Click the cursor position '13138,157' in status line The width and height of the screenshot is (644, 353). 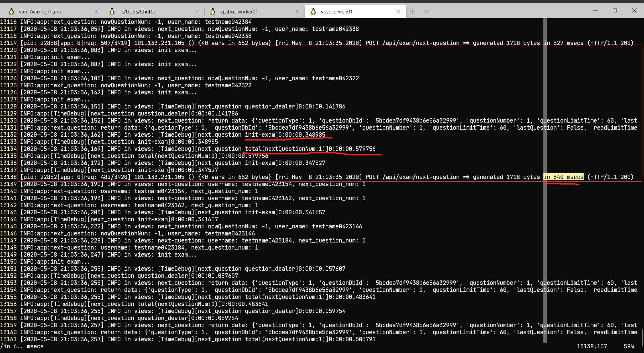(x=592, y=346)
